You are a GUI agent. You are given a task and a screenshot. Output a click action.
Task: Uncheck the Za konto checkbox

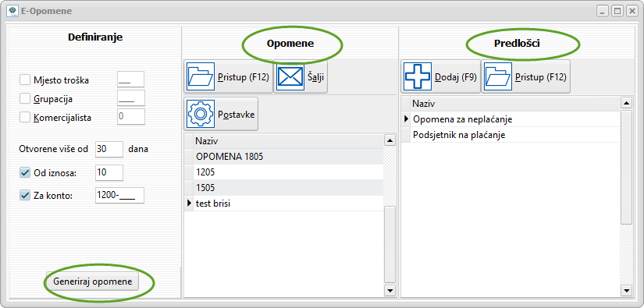pos(25,195)
